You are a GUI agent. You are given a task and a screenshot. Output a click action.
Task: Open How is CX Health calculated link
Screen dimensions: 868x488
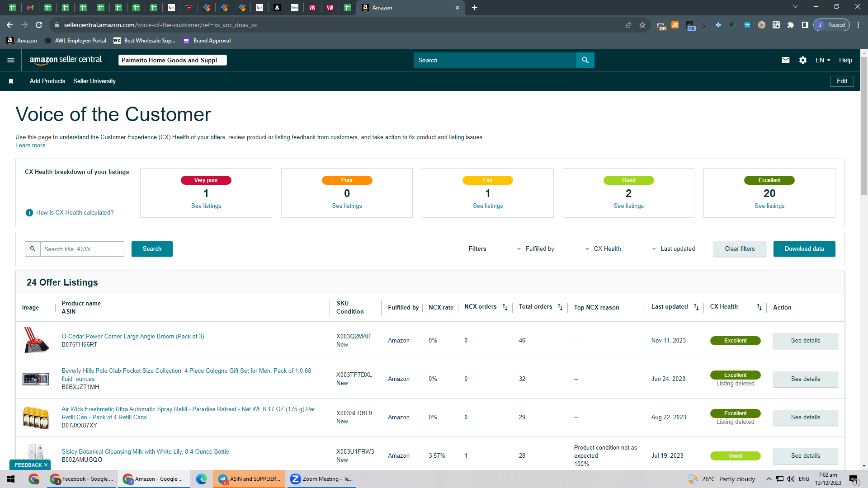[75, 213]
